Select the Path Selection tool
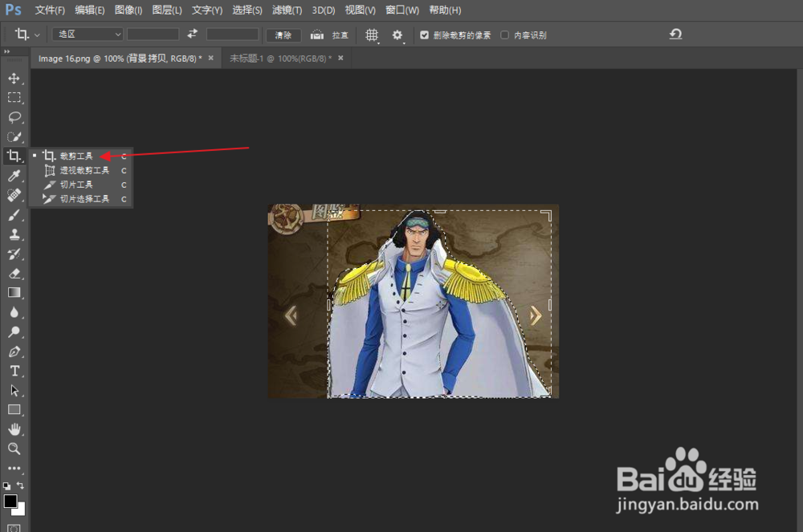Screen dimensions: 803x532 [x=14, y=390]
